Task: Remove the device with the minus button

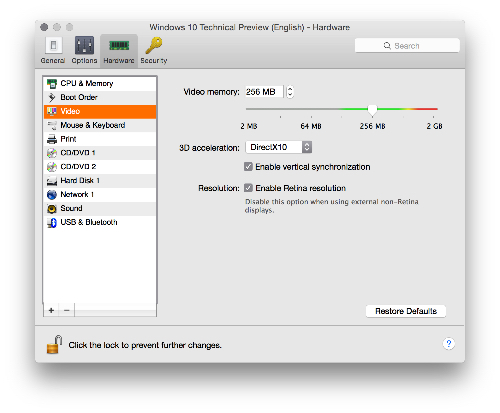Action: click(67, 310)
